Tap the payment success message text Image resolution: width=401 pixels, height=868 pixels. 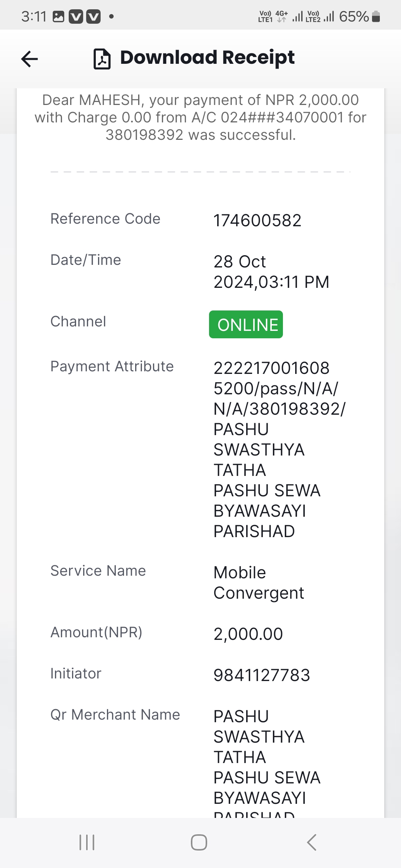[200, 117]
